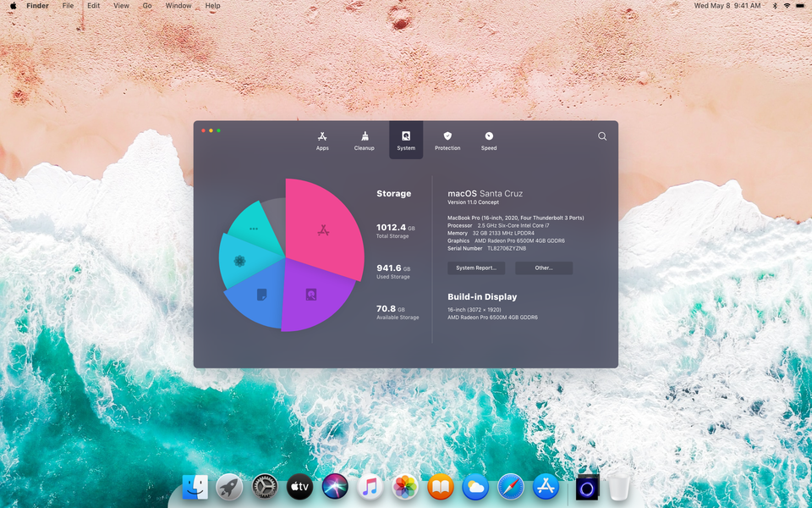Click the Processor 2.5 GHz line
812x508 pixels.
[498, 225]
